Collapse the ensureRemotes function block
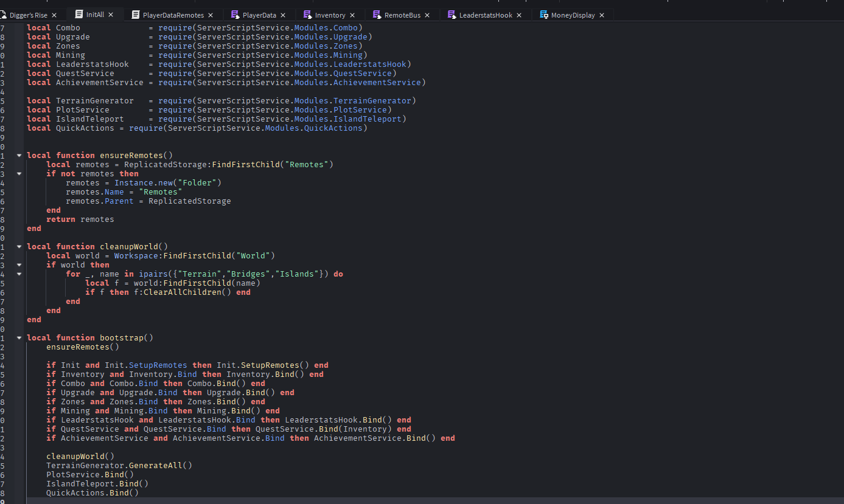 coord(19,156)
